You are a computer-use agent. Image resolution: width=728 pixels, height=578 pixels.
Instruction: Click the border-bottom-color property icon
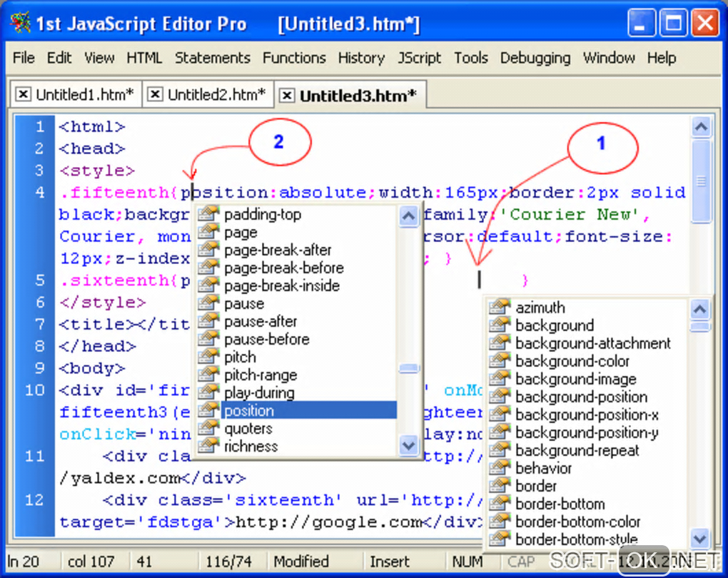coord(500,522)
